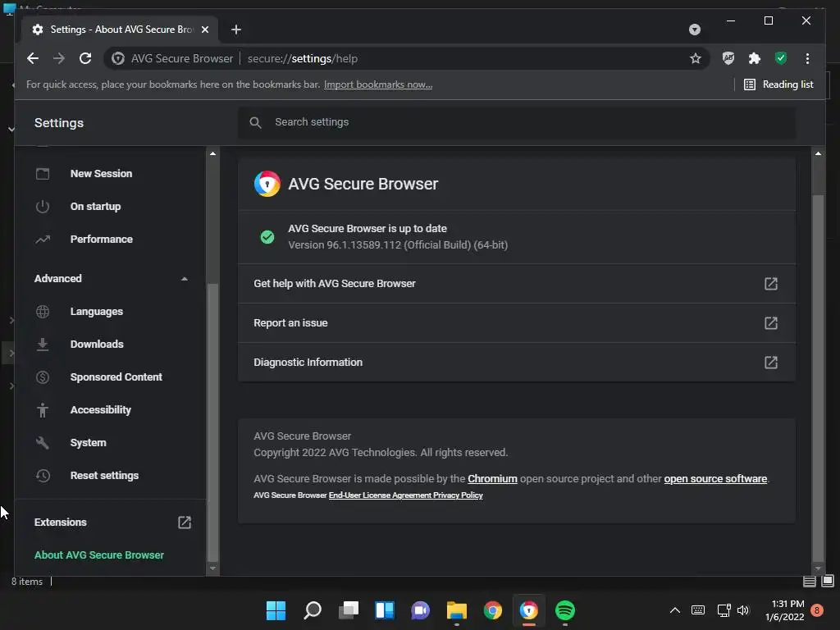Select the Settings - About AVG Secure Browser tab
This screenshot has height=630, width=840.
tap(120, 30)
